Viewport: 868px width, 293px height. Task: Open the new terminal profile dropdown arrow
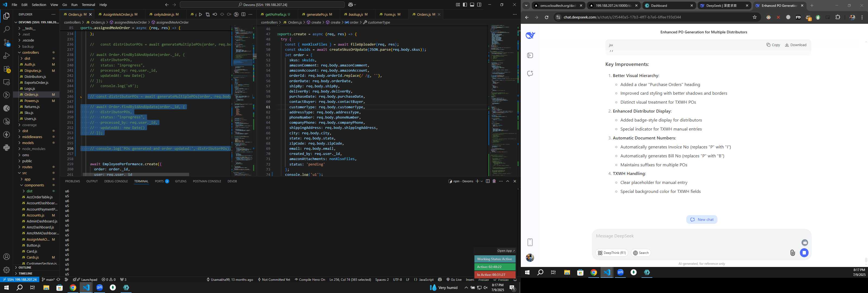(482, 181)
